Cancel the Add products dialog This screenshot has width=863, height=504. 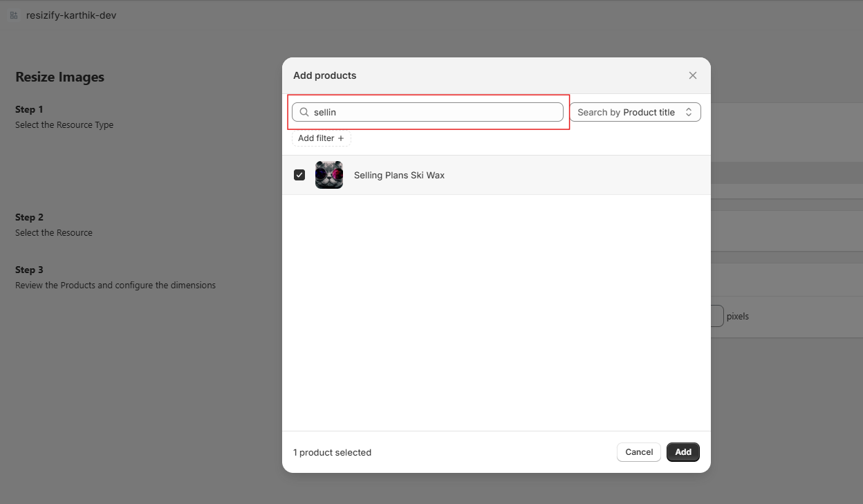(x=638, y=451)
